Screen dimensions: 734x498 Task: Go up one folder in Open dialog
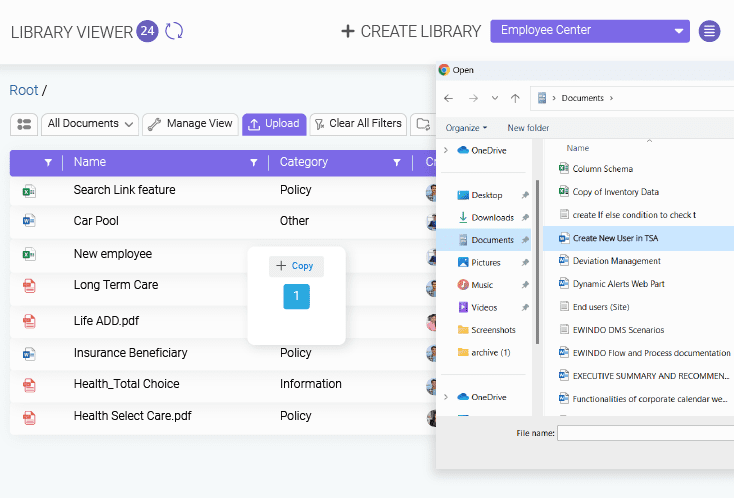[x=515, y=98]
